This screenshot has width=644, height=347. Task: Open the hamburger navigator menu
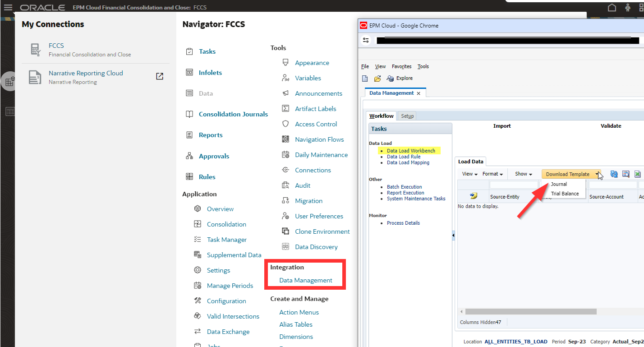click(x=8, y=8)
